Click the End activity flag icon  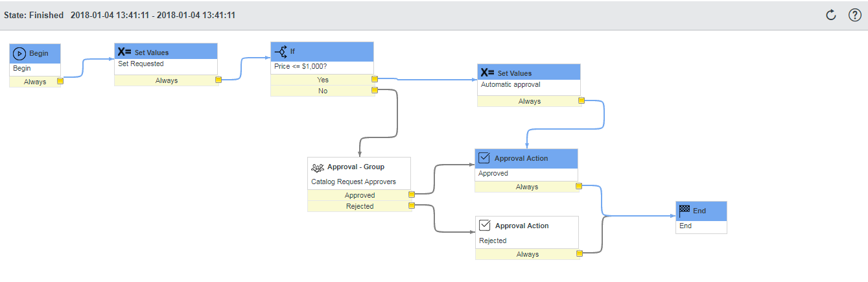click(684, 210)
